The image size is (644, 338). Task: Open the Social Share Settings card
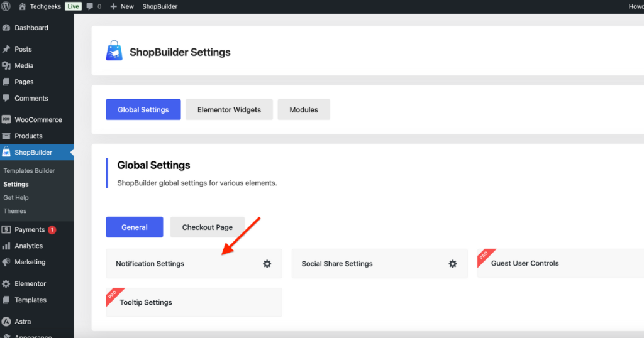point(379,263)
